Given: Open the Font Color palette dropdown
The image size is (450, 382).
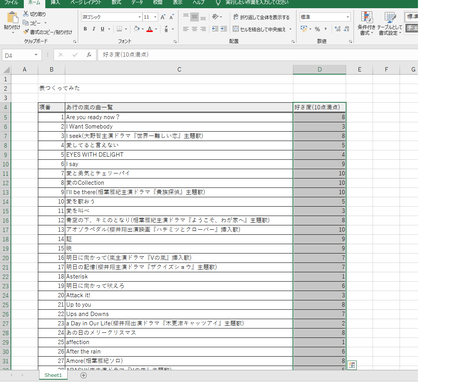Looking at the screenshot, I should pyautogui.click(x=156, y=29).
